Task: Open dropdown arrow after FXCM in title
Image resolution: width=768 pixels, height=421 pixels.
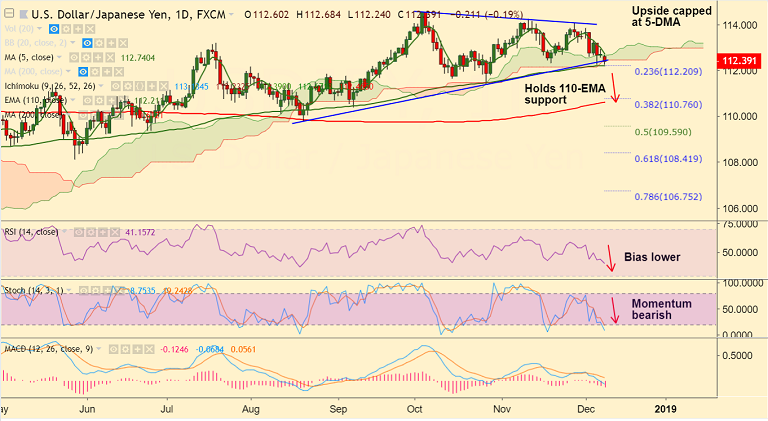Action: tap(231, 14)
